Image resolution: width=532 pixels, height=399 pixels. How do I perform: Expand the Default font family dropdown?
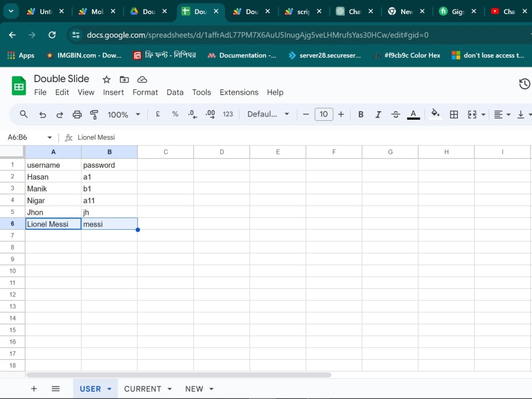pos(287,114)
